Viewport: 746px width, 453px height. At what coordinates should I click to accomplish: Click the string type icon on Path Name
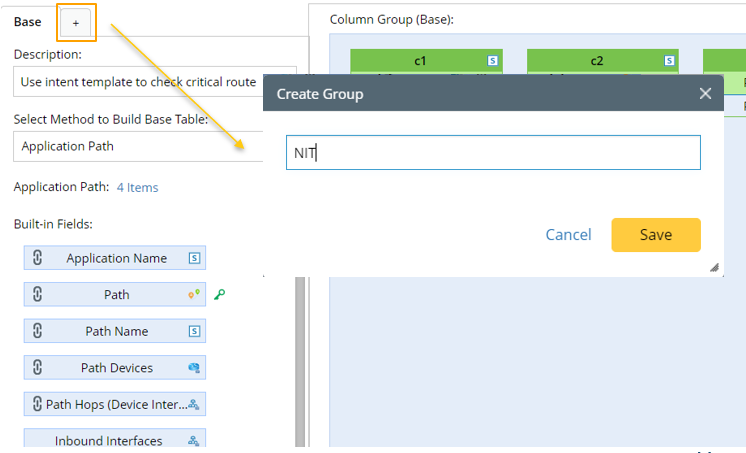click(x=195, y=331)
